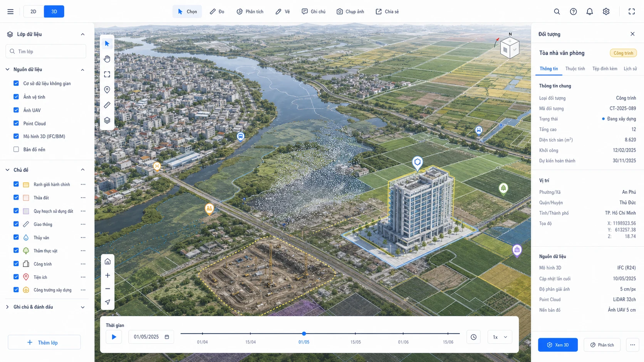Screen dimensions: 644x362
Task: Close the Đối tượng panel
Action: [x=632, y=34]
